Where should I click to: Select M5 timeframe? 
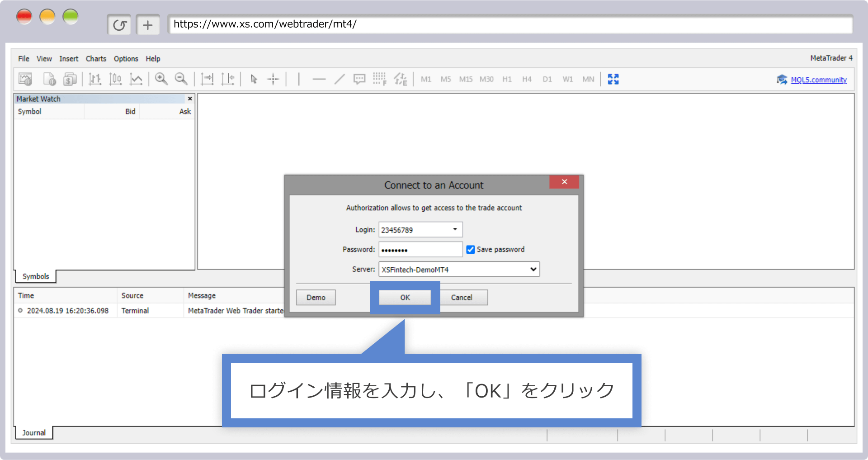[446, 79]
